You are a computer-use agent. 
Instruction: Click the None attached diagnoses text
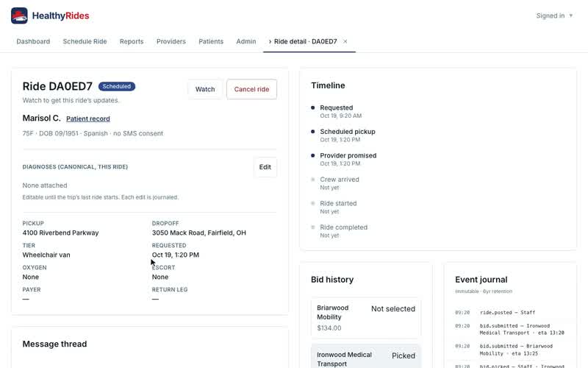click(x=45, y=185)
